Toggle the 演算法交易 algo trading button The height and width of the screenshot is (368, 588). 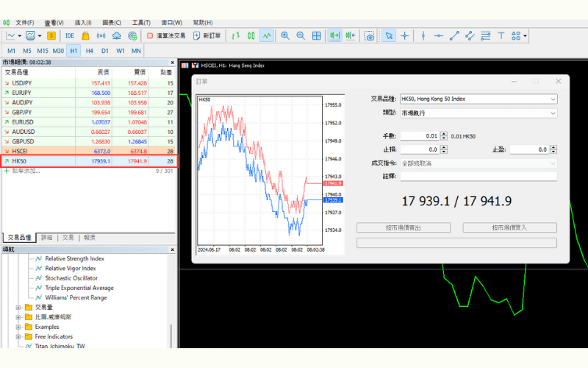pos(167,35)
